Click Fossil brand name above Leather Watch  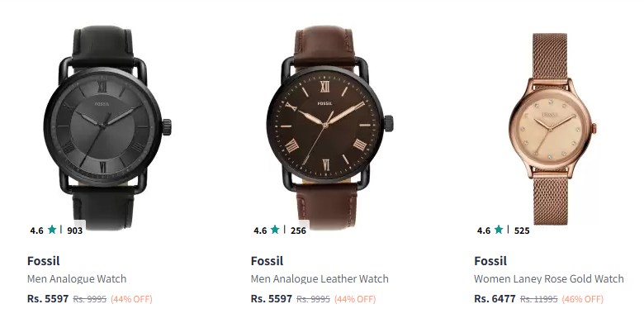pyautogui.click(x=267, y=261)
